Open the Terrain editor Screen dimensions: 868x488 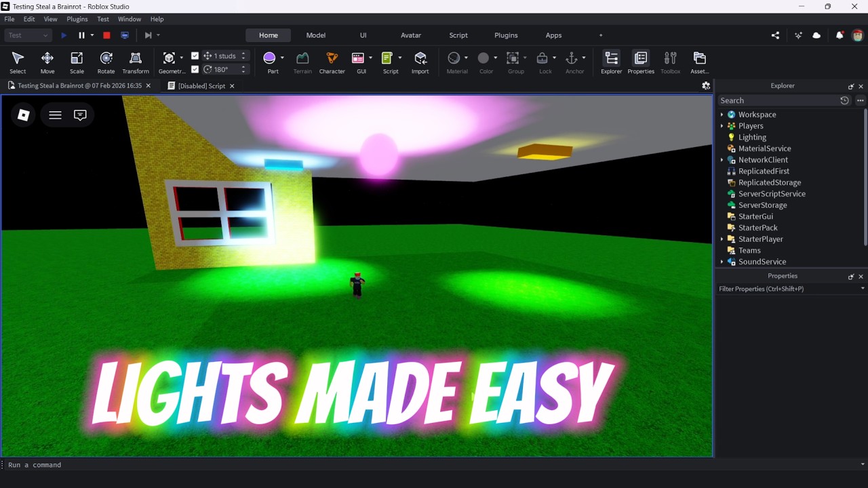coord(302,62)
